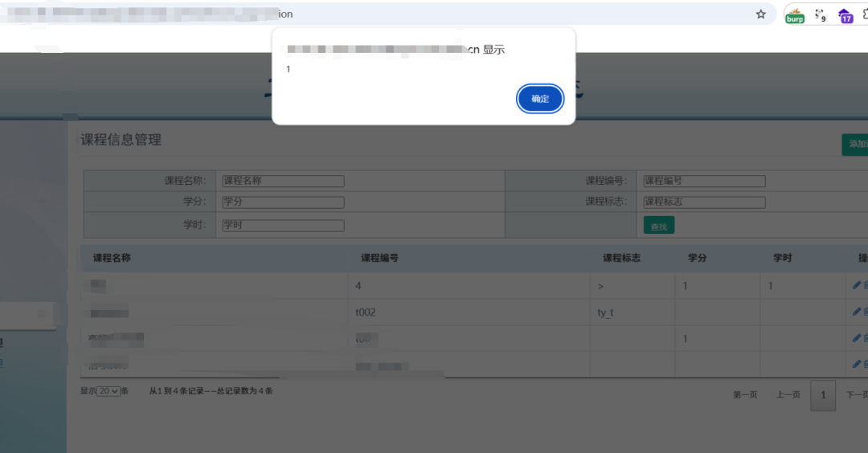
Task: Select page number 1 in pagination
Action: [x=823, y=395]
